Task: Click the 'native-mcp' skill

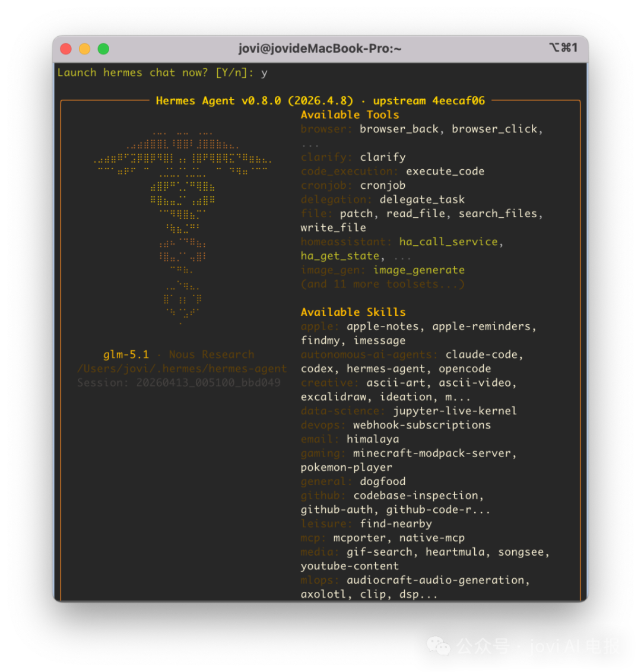Action: [x=432, y=538]
